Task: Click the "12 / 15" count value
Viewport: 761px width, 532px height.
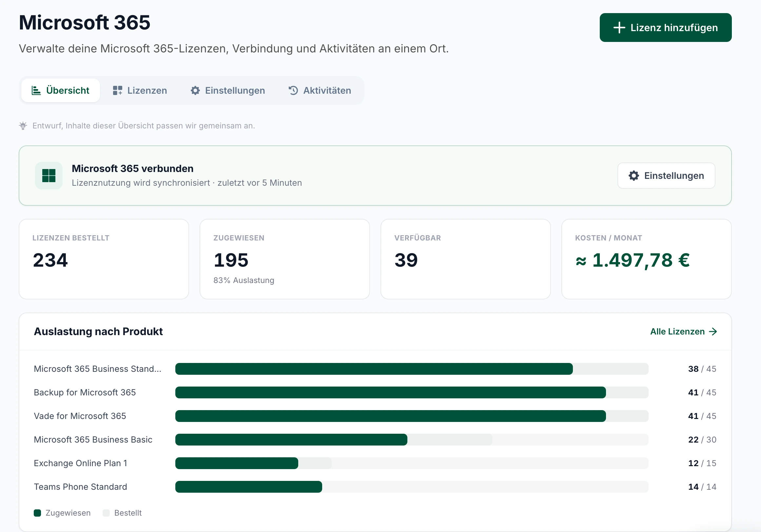Action: (702, 463)
